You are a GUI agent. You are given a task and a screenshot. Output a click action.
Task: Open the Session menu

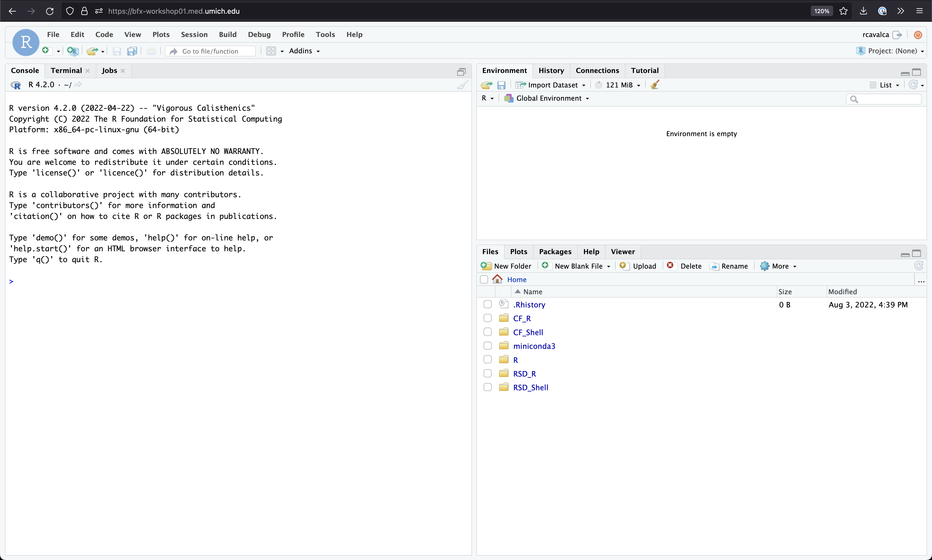(x=194, y=34)
